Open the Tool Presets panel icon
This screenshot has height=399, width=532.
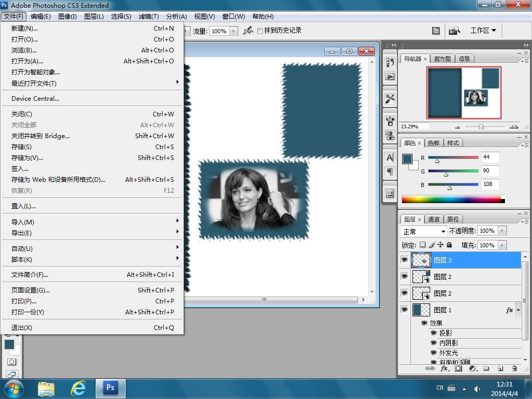pyautogui.click(x=390, y=99)
